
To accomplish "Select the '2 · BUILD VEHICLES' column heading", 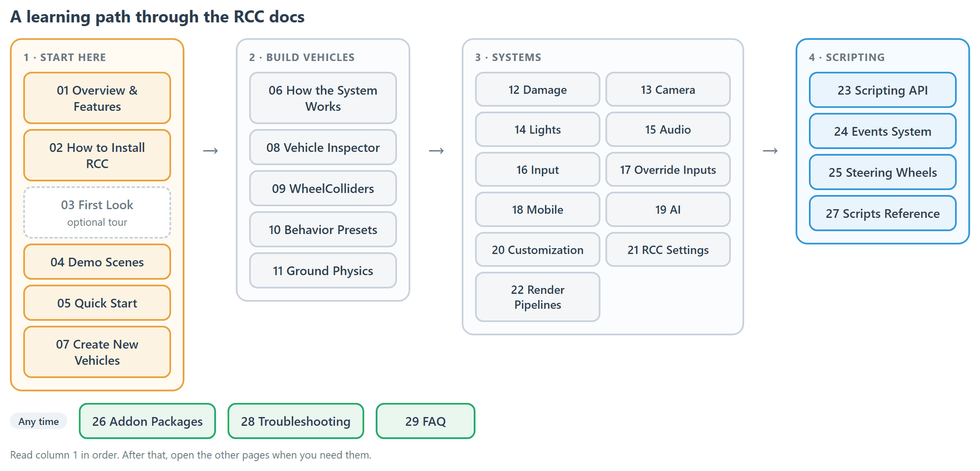I will (302, 57).
